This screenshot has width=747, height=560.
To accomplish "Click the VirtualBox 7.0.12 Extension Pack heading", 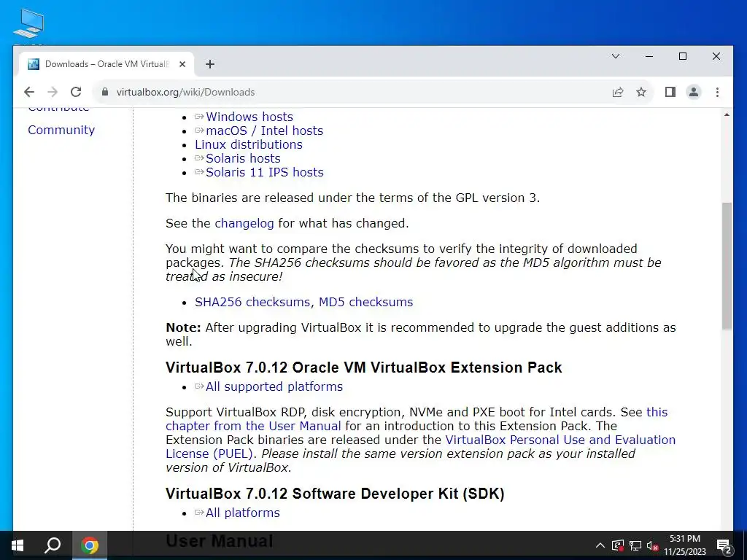I will pyautogui.click(x=364, y=367).
